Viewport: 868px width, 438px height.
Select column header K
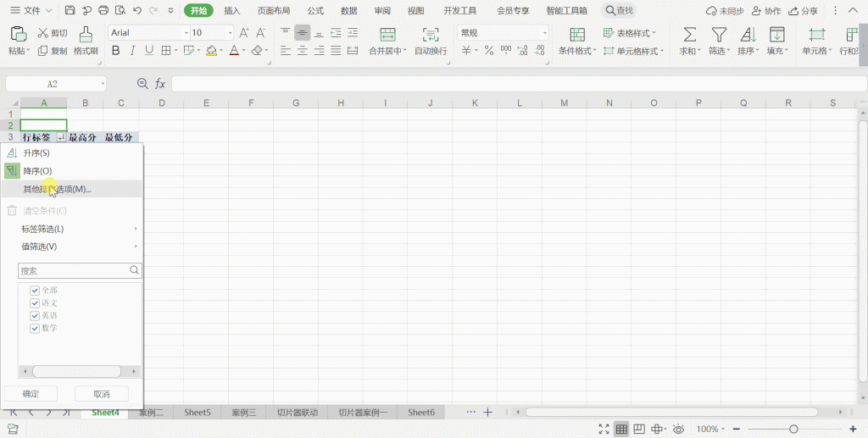[475, 103]
